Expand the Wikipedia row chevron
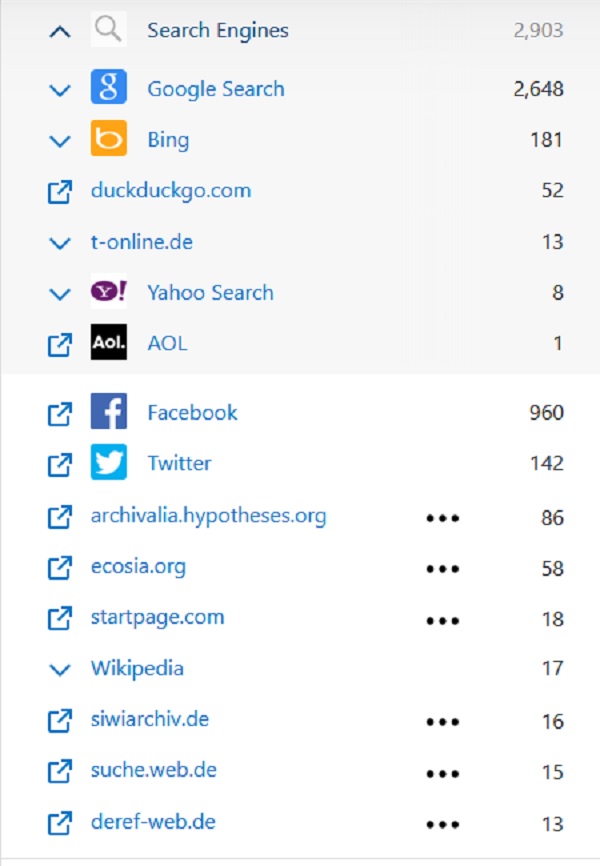The width and height of the screenshot is (600, 866). (x=60, y=670)
